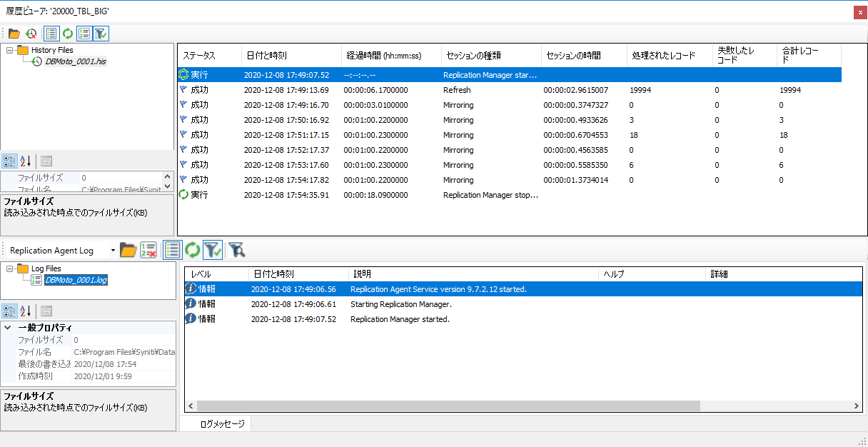Select the 作成時刻 property row
868x447 pixels.
(x=89, y=376)
